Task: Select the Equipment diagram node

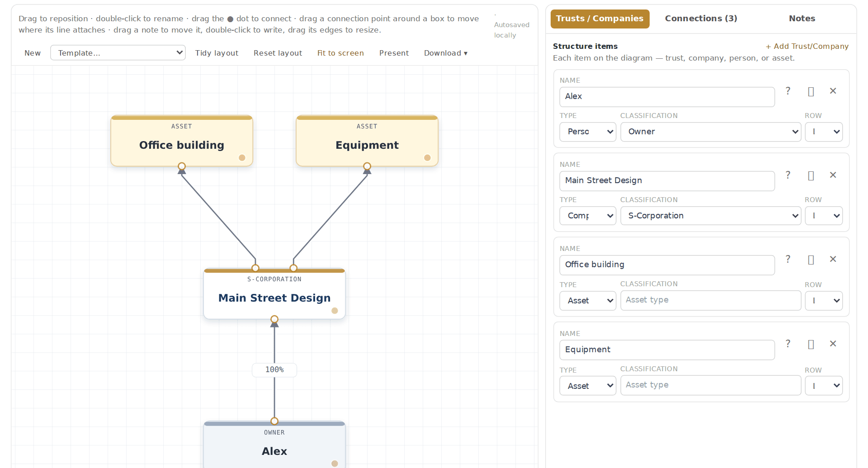Action: tap(367, 141)
